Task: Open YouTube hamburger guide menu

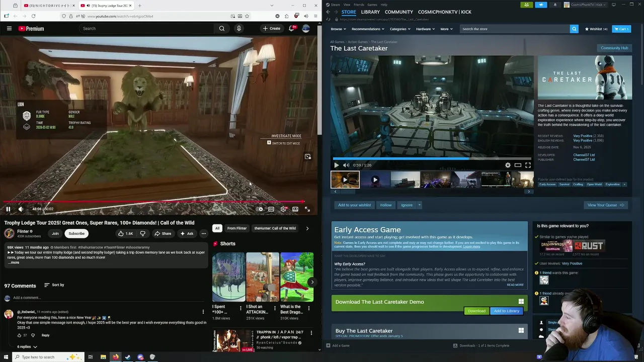Action: [9, 29]
